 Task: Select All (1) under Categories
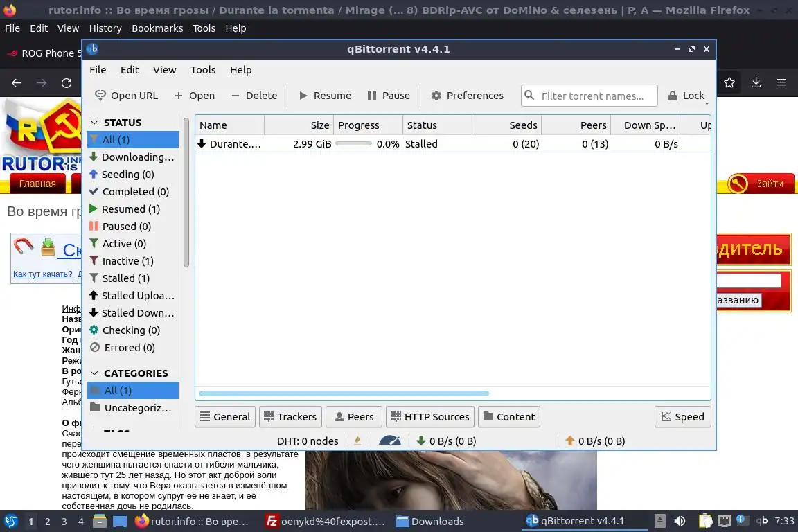[133, 391]
